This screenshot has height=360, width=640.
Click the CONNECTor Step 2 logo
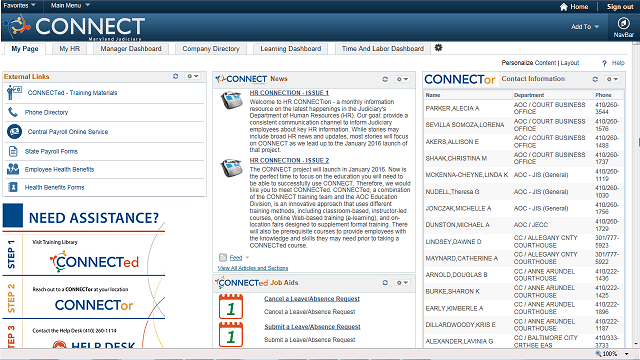click(x=94, y=305)
